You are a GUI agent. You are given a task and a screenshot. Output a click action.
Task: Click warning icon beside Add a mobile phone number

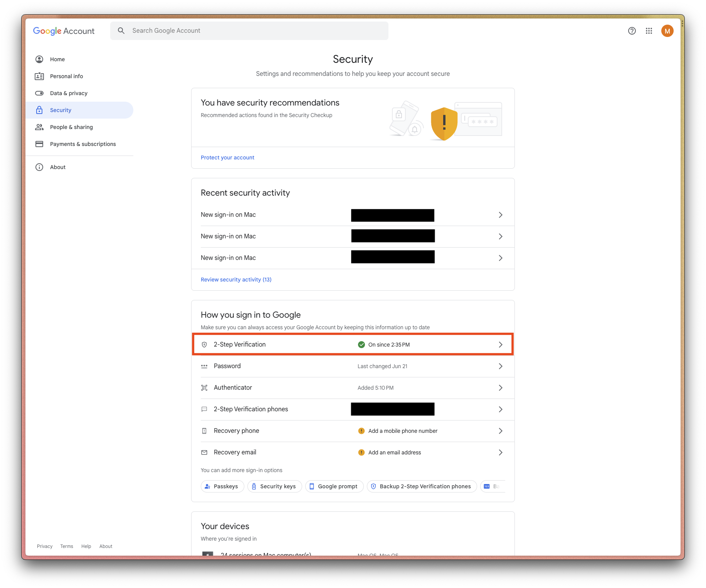click(x=361, y=431)
